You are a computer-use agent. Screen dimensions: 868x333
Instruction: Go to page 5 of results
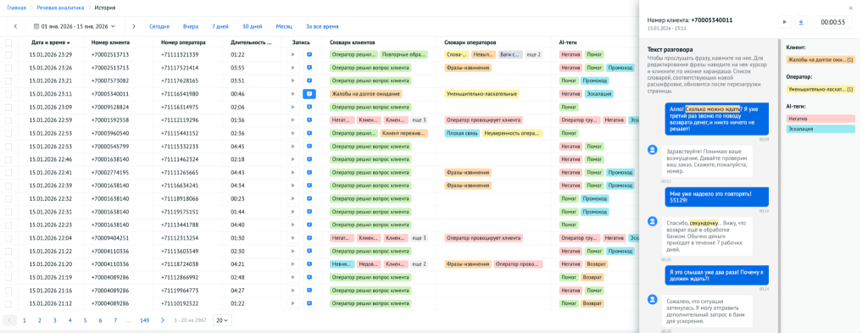click(85, 320)
